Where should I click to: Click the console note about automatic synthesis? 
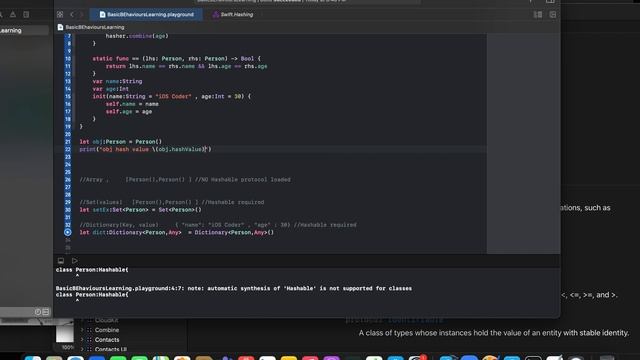click(233, 288)
